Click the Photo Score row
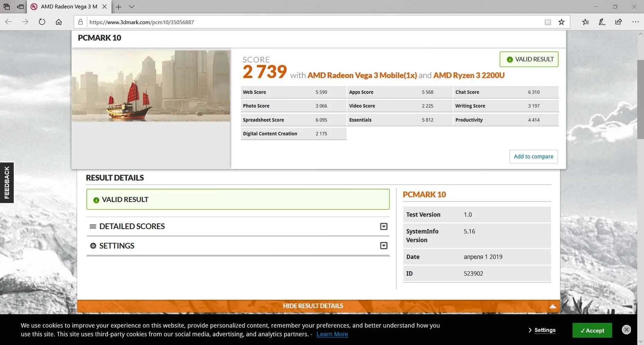This screenshot has height=345, width=644. point(293,106)
